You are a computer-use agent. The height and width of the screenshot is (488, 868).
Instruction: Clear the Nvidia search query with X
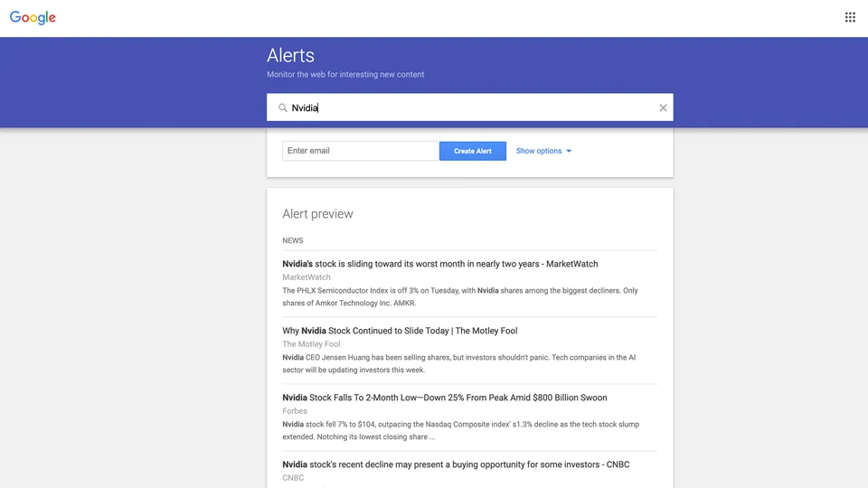point(663,108)
